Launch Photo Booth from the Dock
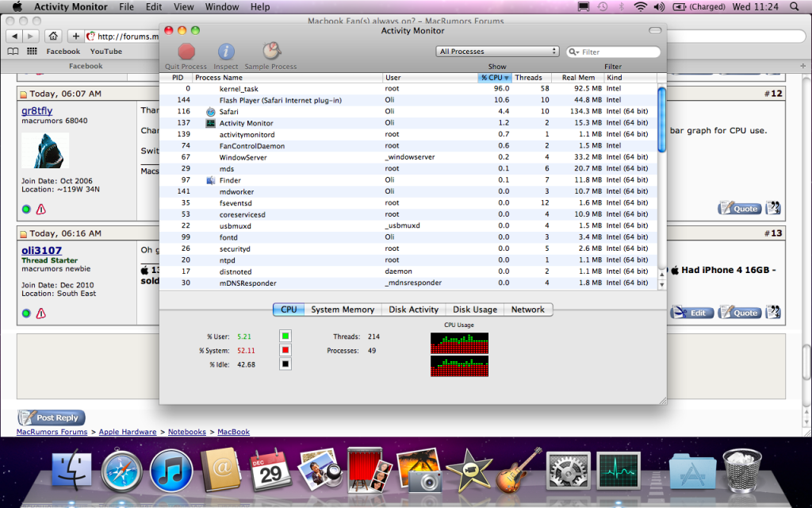The image size is (812, 508). (370, 470)
